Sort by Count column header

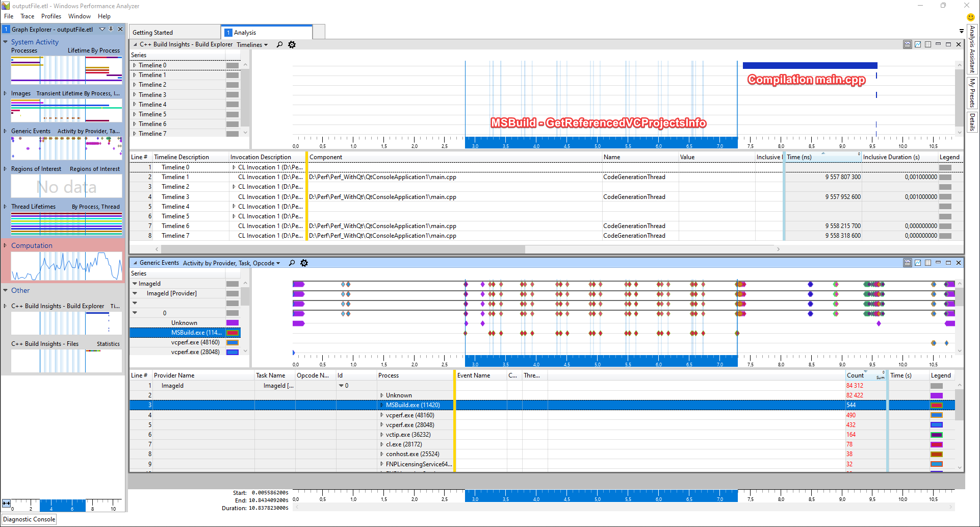tap(866, 375)
